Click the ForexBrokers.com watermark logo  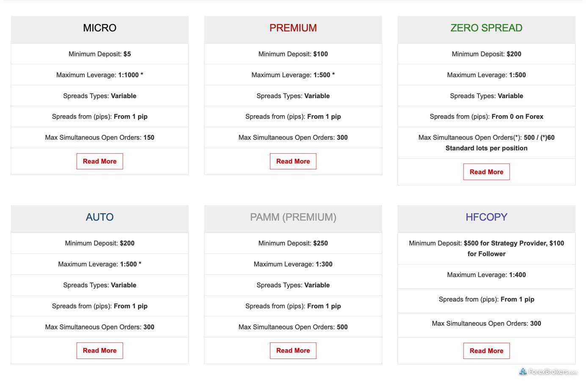[x=548, y=372]
